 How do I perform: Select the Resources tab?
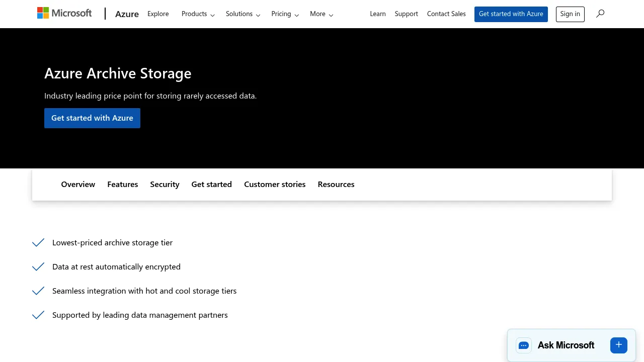click(x=336, y=185)
